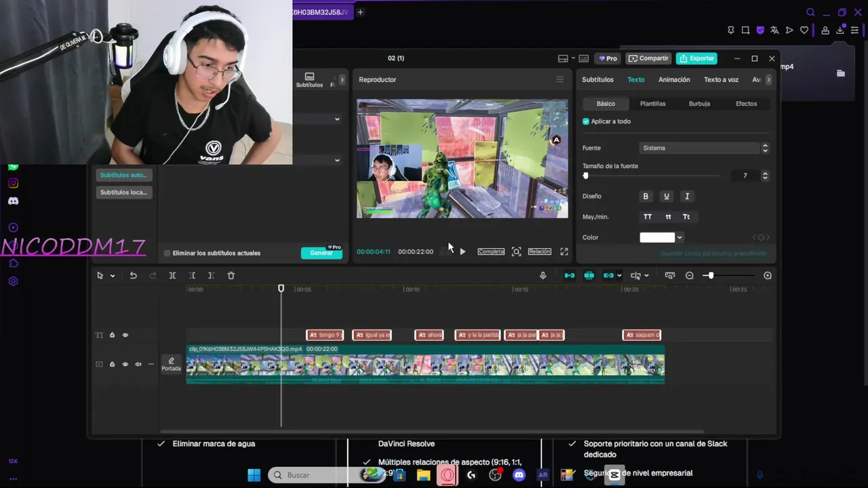Mute the main video track audio
Viewport: 868px width, 488px height.
[x=138, y=364]
